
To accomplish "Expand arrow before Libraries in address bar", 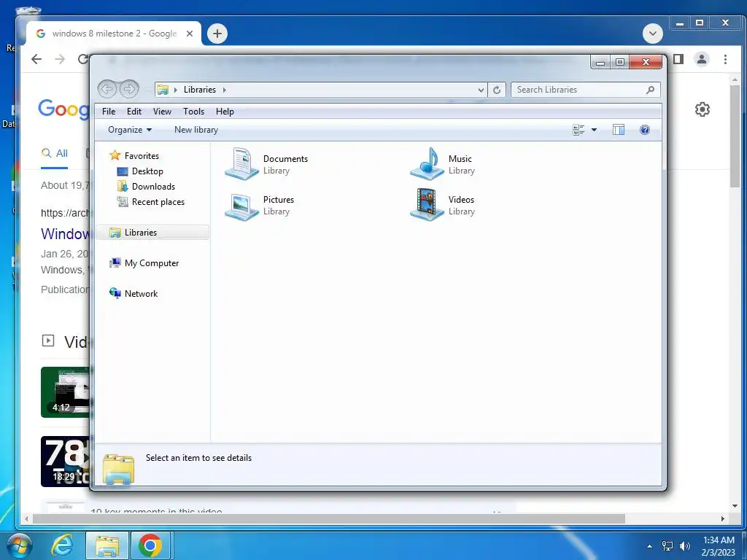I will 175,90.
